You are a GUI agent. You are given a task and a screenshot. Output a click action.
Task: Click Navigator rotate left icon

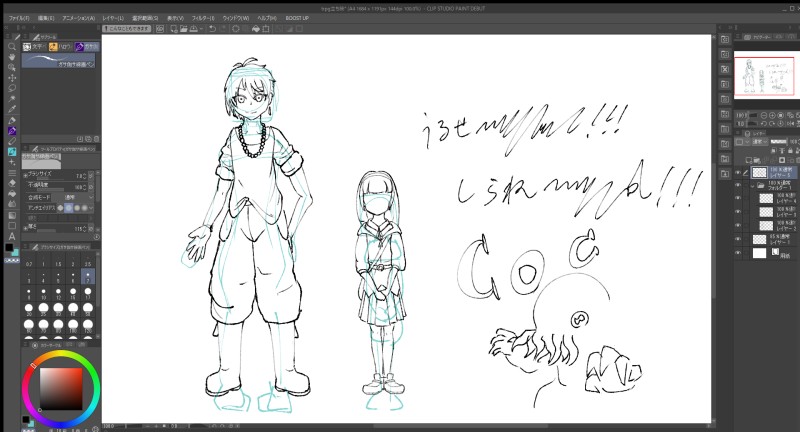tap(764, 124)
